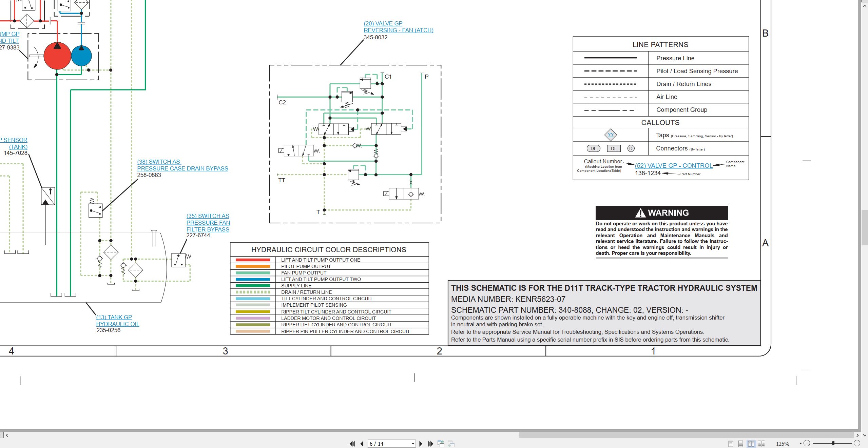868x448 pixels.
Task: Click the DRAIN / RETURN LINE legend text
Action: click(x=306, y=292)
